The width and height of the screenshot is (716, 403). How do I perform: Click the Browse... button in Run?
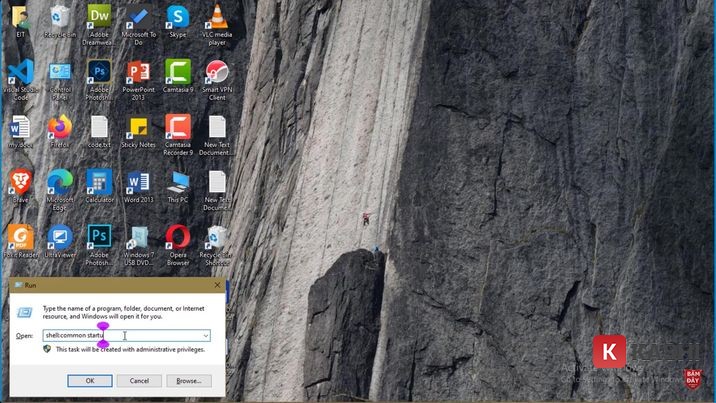189,381
